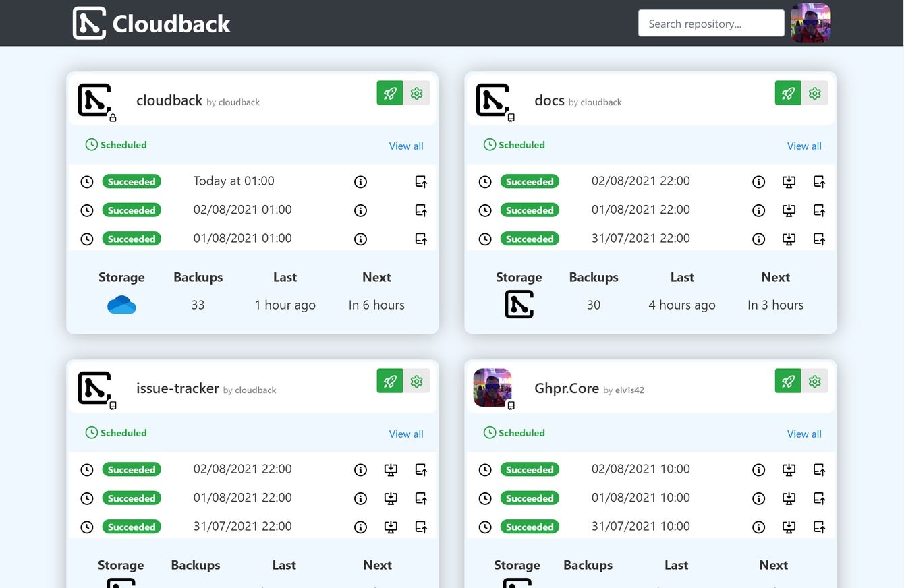This screenshot has width=904, height=588.
Task: Restore the latest issue-tracker backup
Action: coord(421,469)
